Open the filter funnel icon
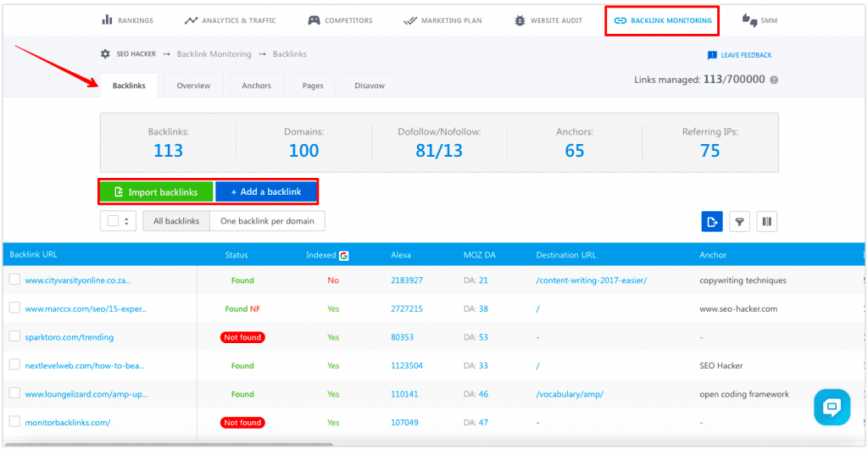The width and height of the screenshot is (868, 449). coord(739,222)
